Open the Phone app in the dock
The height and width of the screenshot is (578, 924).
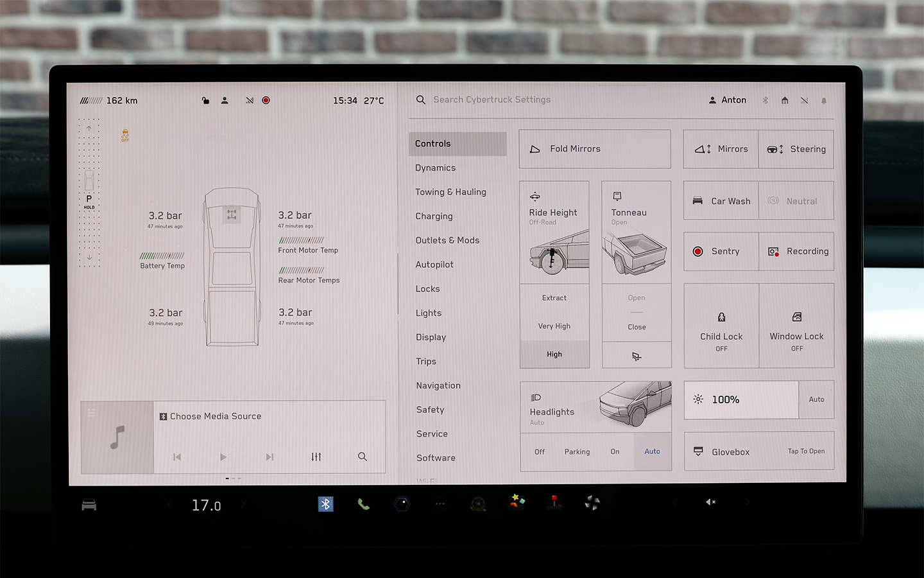click(x=363, y=504)
